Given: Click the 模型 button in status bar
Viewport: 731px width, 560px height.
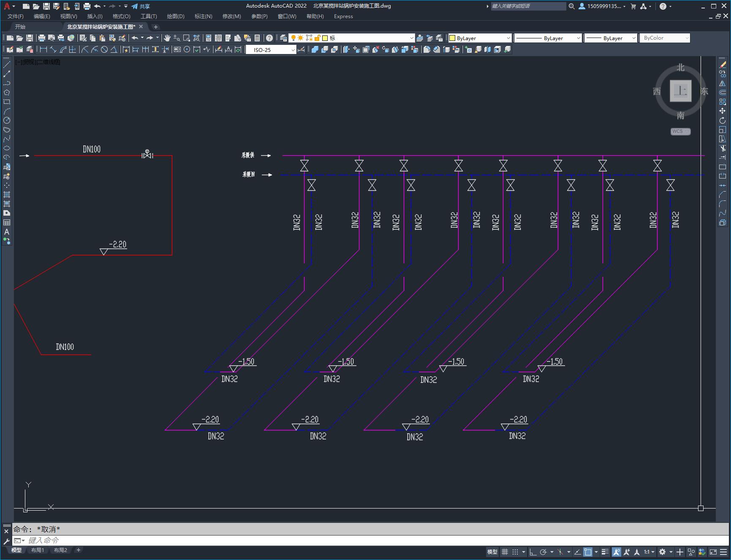Looking at the screenshot, I should click(x=492, y=552).
